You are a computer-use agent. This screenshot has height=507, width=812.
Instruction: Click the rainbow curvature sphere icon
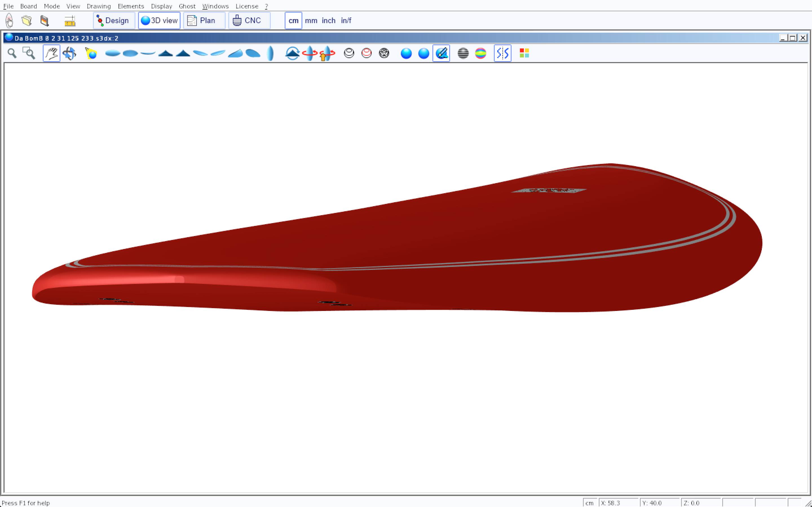coord(480,53)
